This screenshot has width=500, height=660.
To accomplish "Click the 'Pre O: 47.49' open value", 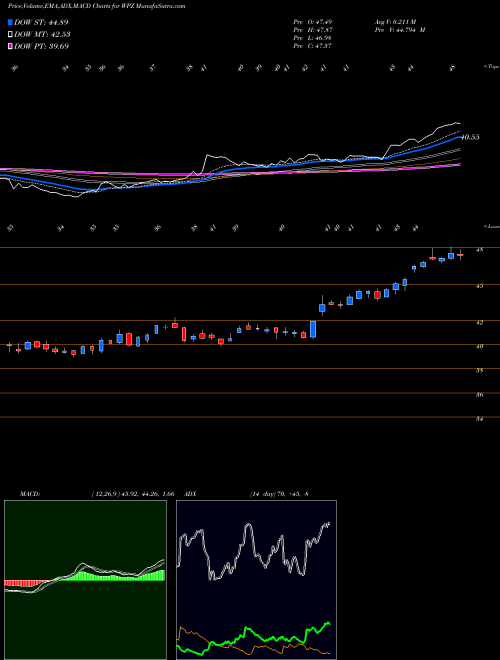I will point(313,22).
